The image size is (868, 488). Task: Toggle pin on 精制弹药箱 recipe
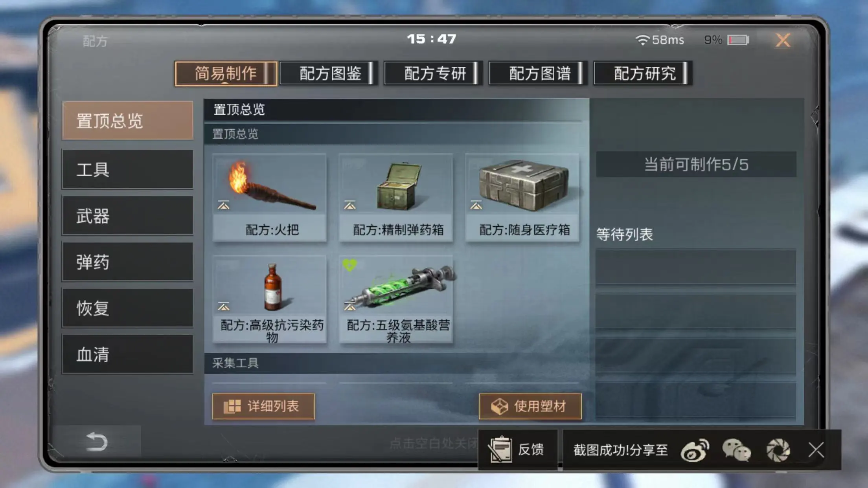[x=350, y=205]
